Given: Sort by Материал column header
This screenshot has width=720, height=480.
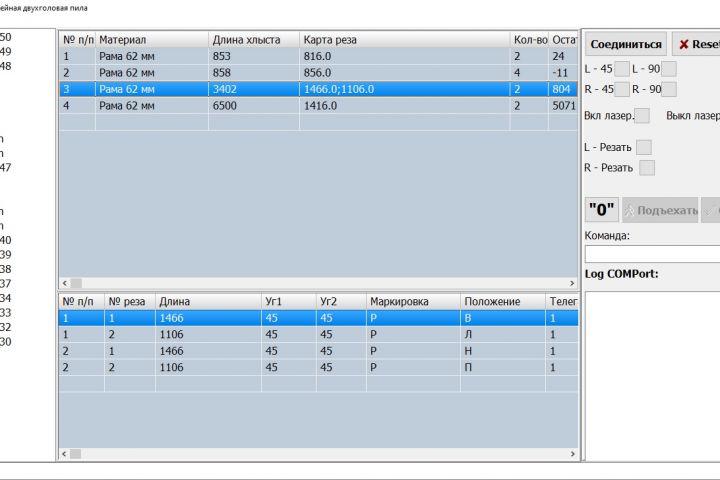Looking at the screenshot, I should click(x=152, y=40).
